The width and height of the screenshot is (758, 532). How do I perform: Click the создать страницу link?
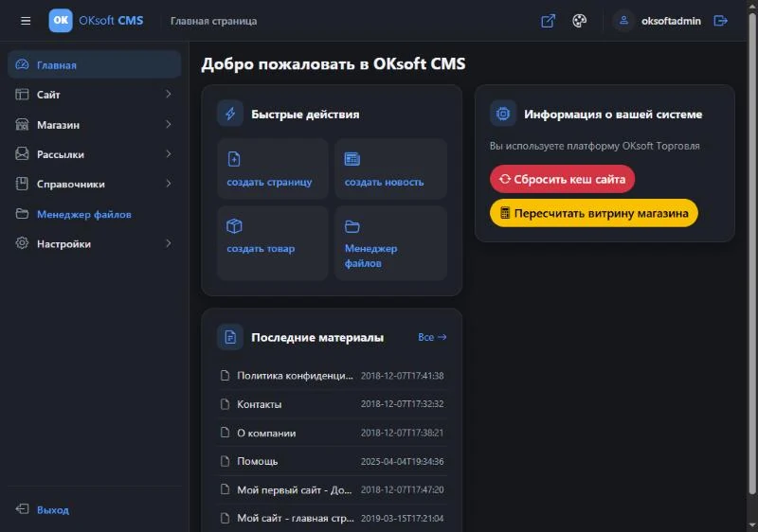click(x=269, y=182)
